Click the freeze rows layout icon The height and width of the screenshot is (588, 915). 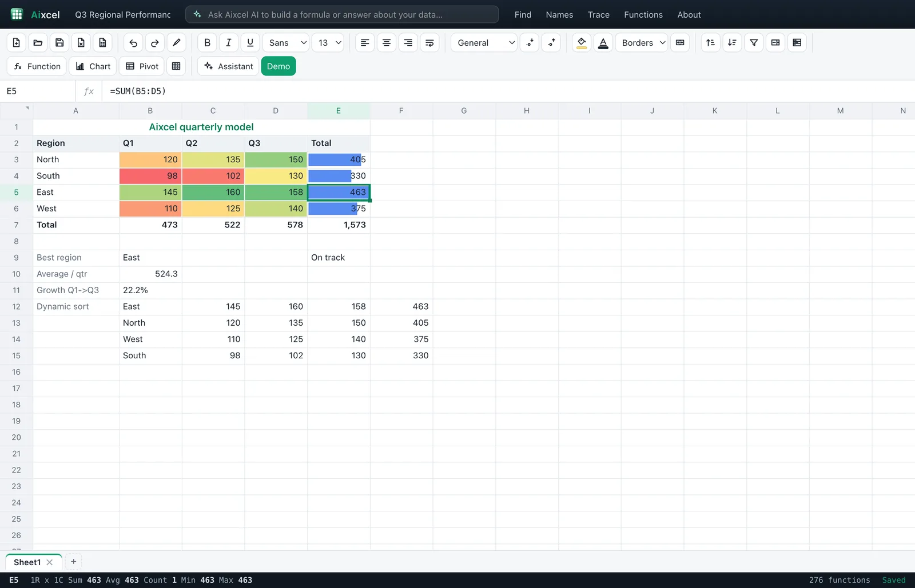coord(797,42)
